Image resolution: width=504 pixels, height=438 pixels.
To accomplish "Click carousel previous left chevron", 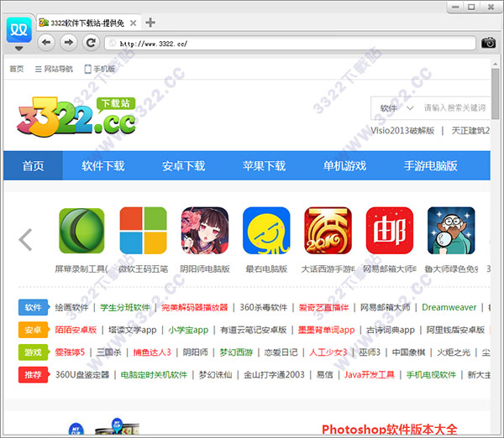I will click(25, 239).
